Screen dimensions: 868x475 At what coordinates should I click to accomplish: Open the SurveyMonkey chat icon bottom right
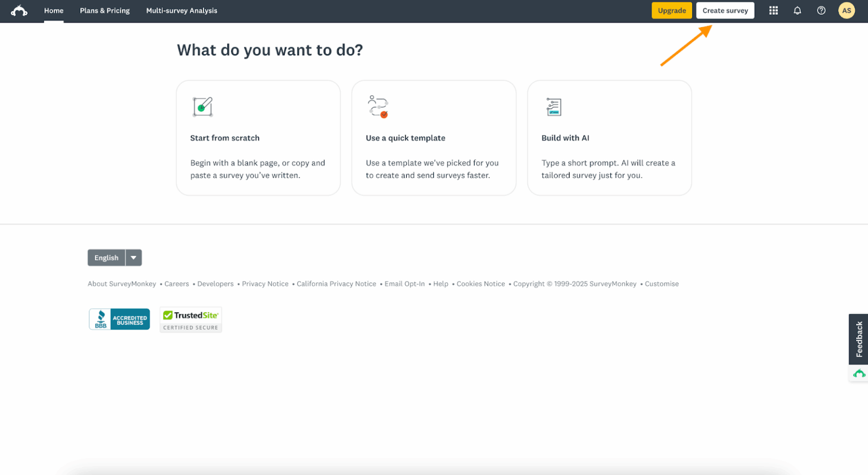tap(859, 373)
